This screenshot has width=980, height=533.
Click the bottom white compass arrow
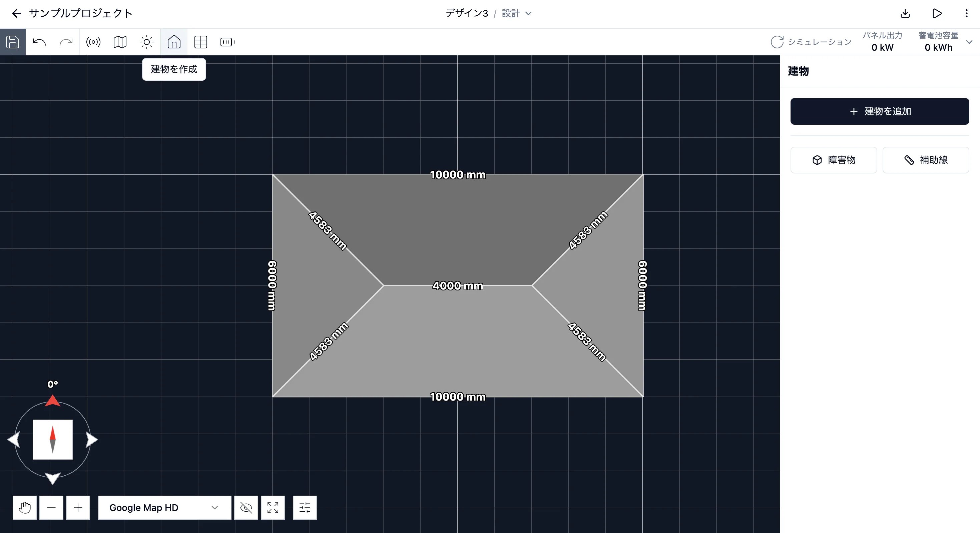[x=52, y=478]
